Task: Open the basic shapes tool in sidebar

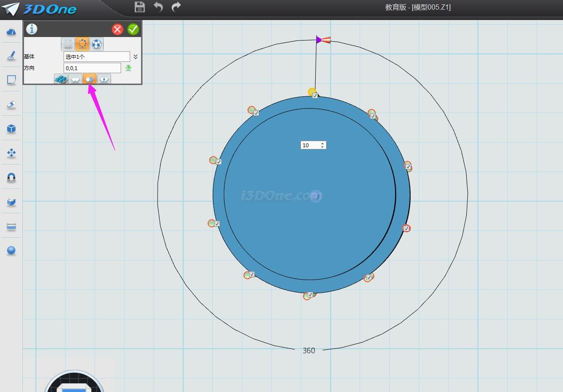Action: [11, 31]
